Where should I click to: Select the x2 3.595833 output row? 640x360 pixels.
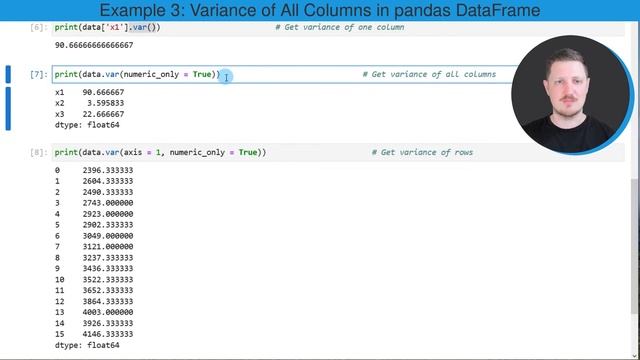coord(89,103)
